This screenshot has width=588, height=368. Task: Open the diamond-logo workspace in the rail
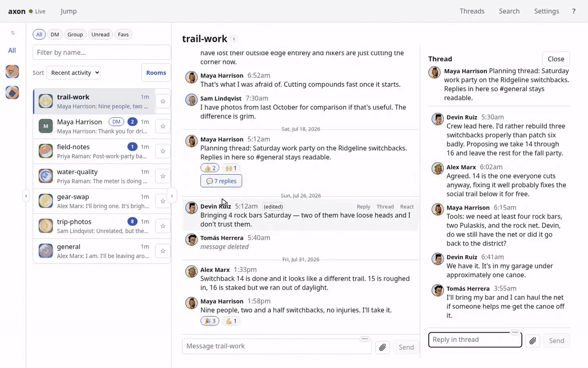(x=12, y=92)
